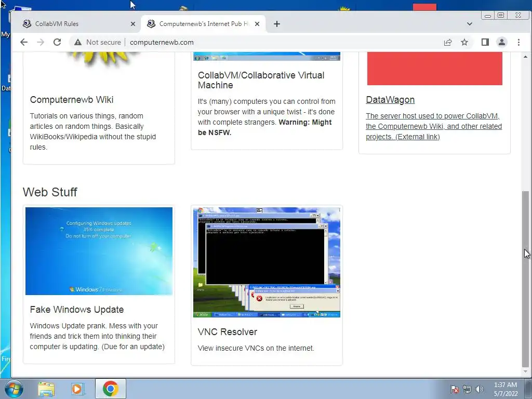Viewport: 532px width, 399px height.
Task: Click the DataWagon server host description link
Action: click(434, 126)
